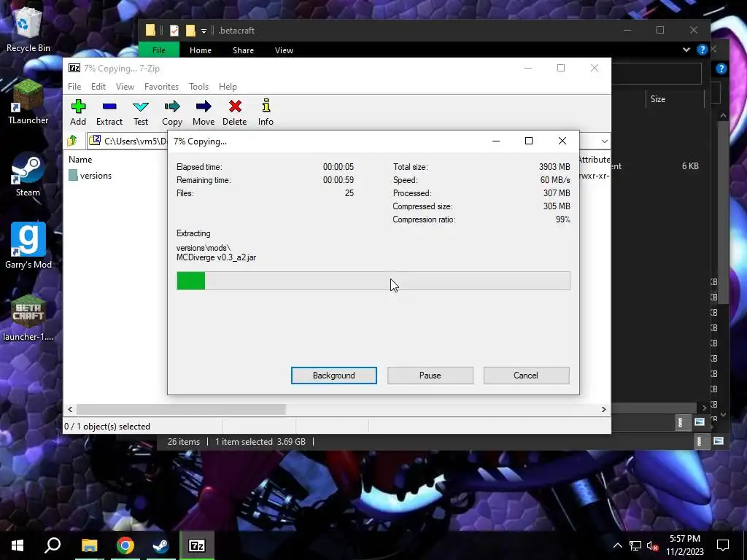Screen dimensions: 747x560
Task: Select the Garry's Mod desktop shortcut
Action: tap(28, 246)
